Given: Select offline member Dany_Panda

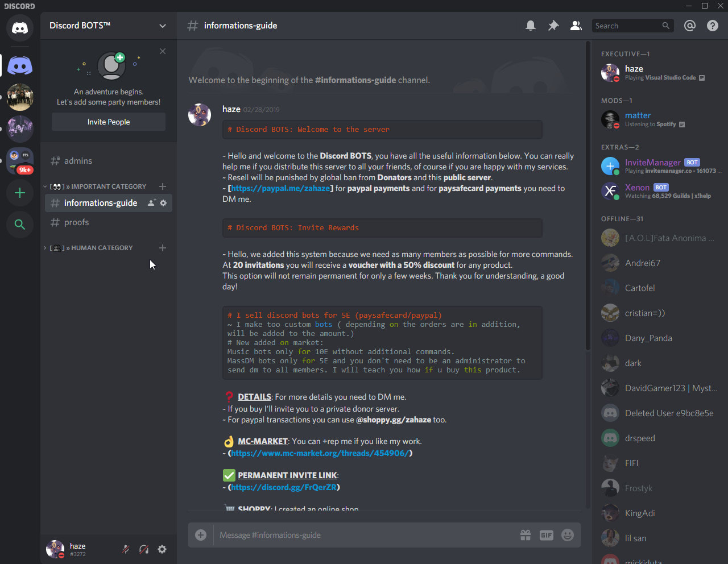Looking at the screenshot, I should 660,338.
